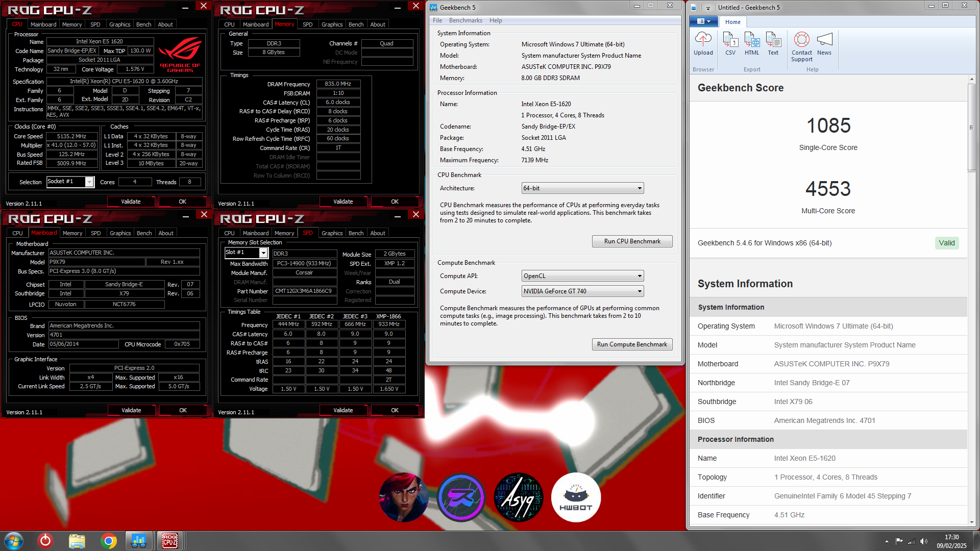Viewport: 980px width, 551px height.
Task: Click the Core Speed 5135.2 MHz field
Action: point(71,136)
